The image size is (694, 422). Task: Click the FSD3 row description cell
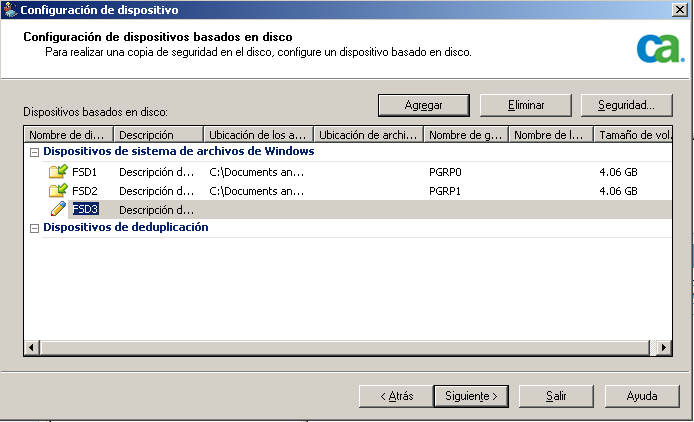coord(156,210)
